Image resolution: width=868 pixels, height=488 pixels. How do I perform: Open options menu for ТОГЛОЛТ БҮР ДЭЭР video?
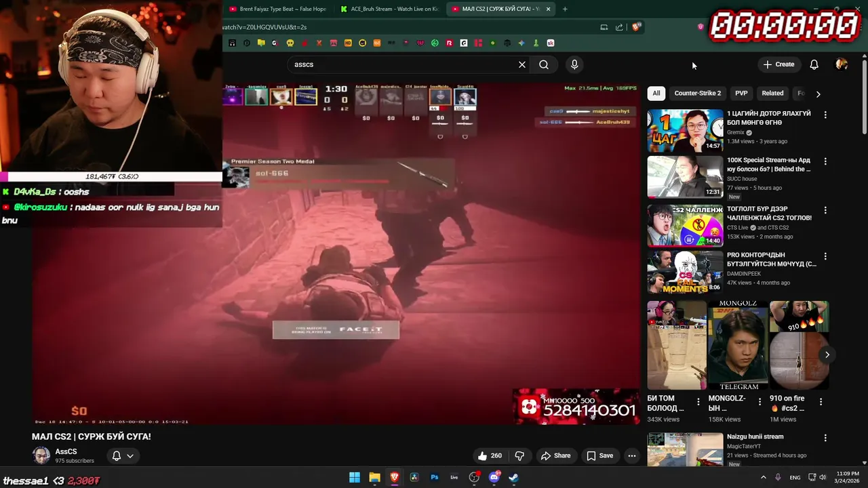(x=825, y=210)
